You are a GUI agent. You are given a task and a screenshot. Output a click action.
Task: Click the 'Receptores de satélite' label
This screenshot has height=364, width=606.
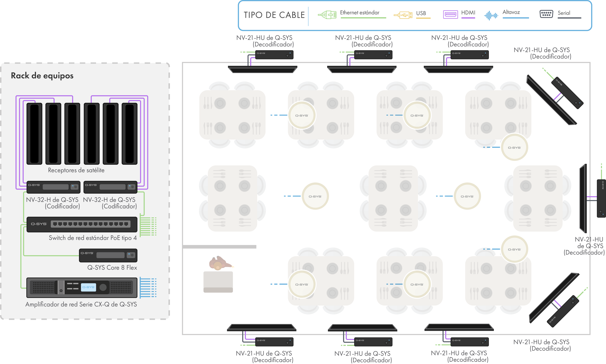click(x=76, y=170)
